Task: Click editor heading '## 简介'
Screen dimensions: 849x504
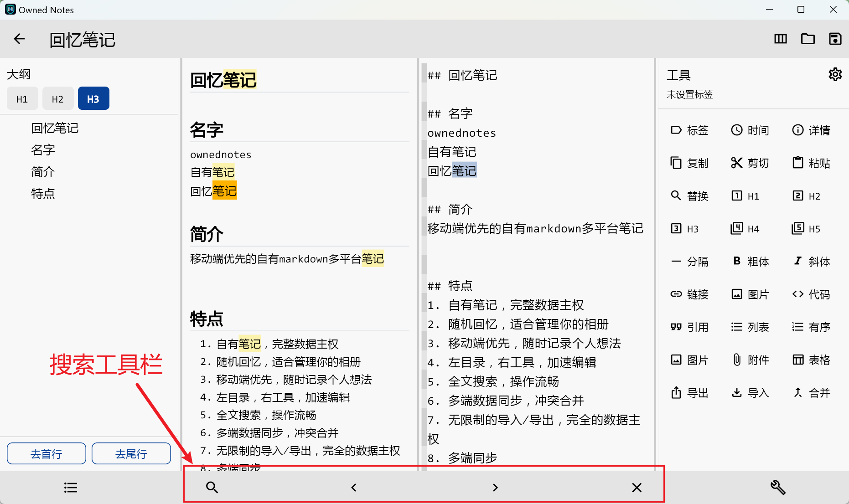Action: [450, 209]
